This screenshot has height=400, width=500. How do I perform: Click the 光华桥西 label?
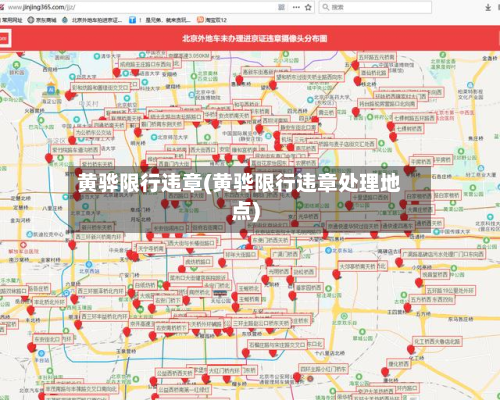[x=308, y=216]
